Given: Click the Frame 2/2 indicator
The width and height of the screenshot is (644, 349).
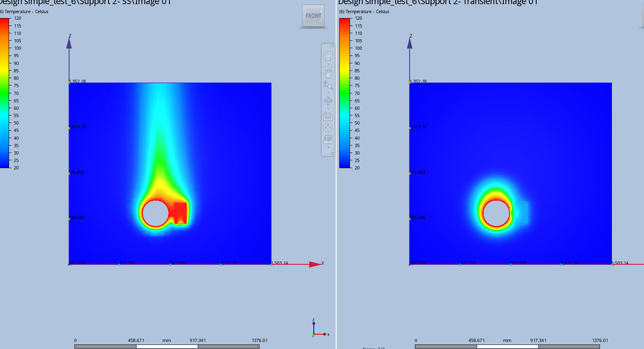Looking at the screenshot, I should (x=373, y=348).
